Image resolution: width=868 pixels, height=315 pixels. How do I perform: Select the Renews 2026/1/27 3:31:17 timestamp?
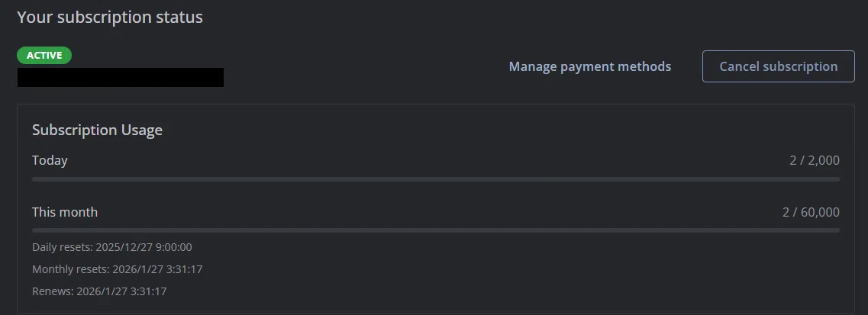click(x=121, y=291)
